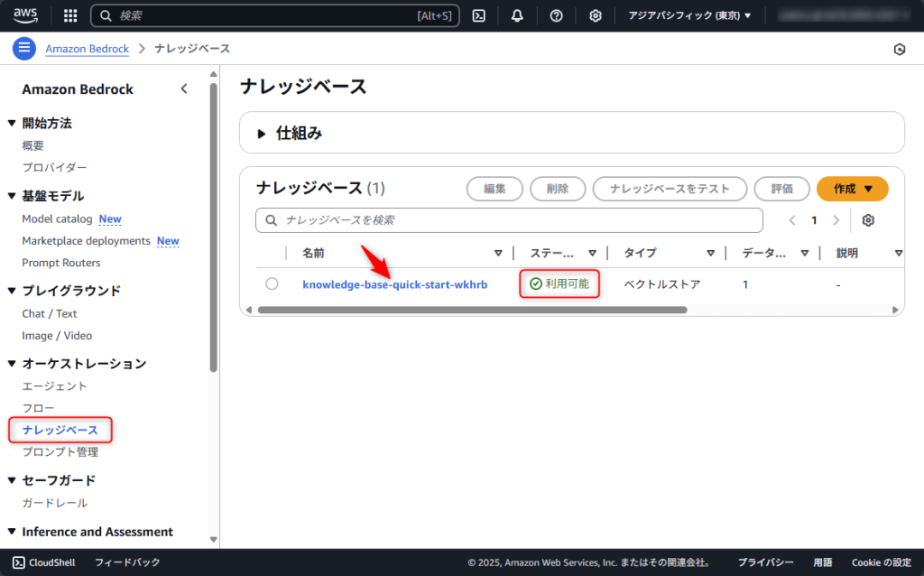Viewport: 924px width, 576px height.
Task: Toggle the blue hamburger navigation menu
Action: pyautogui.click(x=24, y=49)
